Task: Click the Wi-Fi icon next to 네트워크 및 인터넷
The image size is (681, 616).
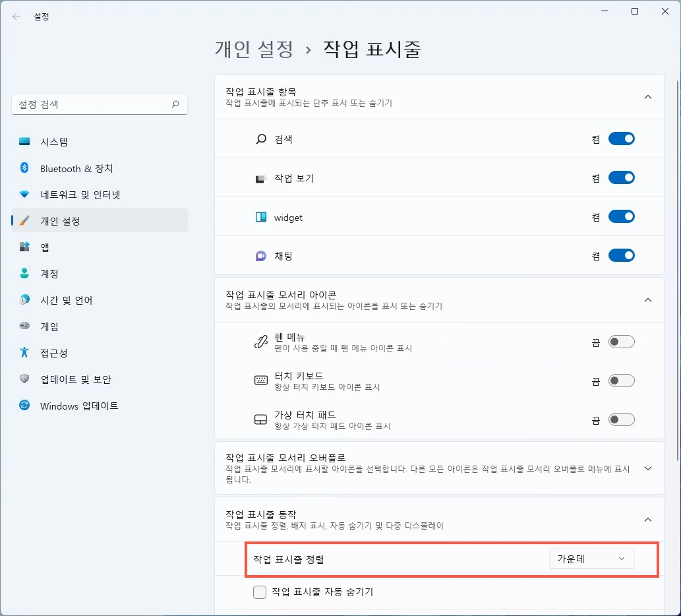Action: pos(24,195)
